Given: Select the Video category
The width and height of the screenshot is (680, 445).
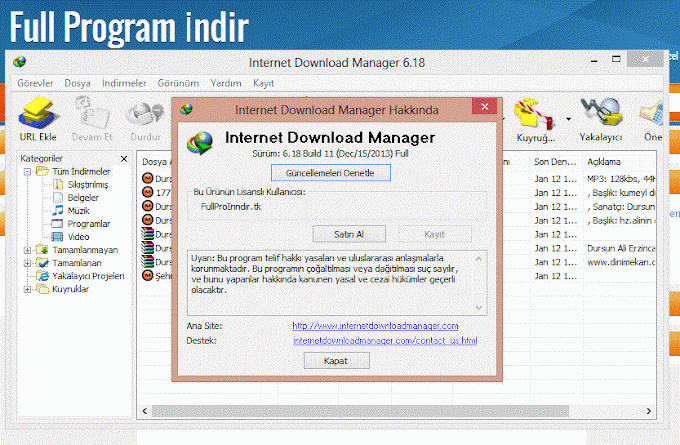Looking at the screenshot, I should tap(78, 237).
